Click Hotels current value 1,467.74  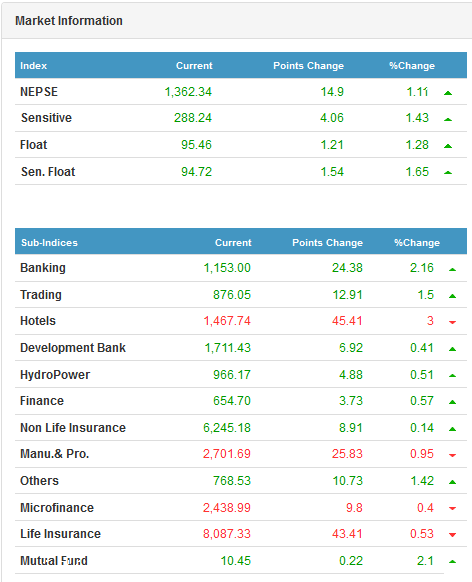227,321
